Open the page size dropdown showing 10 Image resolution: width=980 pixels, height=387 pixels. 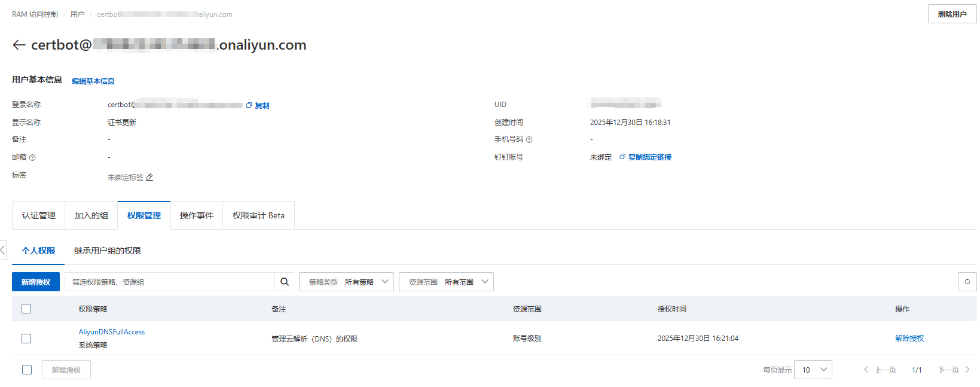point(813,370)
